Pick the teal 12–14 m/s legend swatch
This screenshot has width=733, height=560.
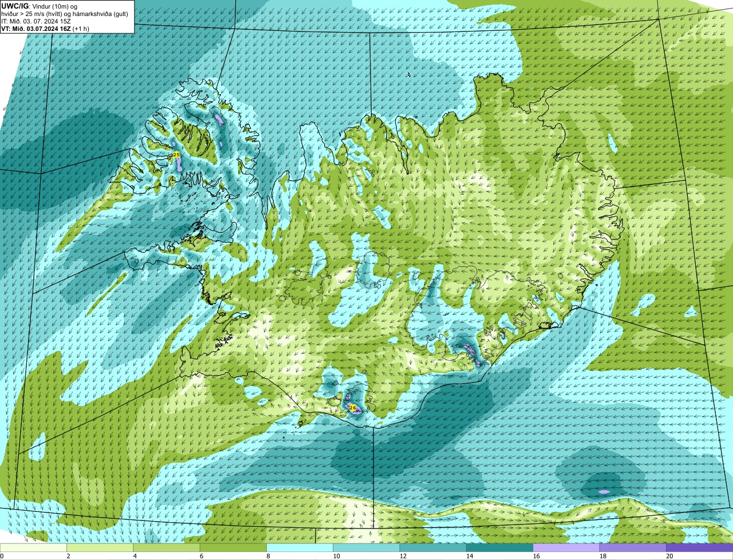(x=433, y=547)
